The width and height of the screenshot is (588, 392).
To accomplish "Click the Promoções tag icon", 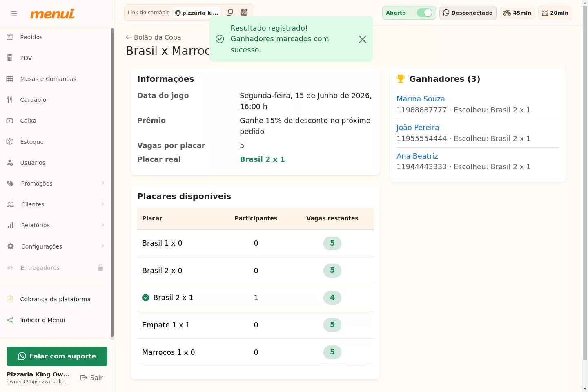I will 11,184.
